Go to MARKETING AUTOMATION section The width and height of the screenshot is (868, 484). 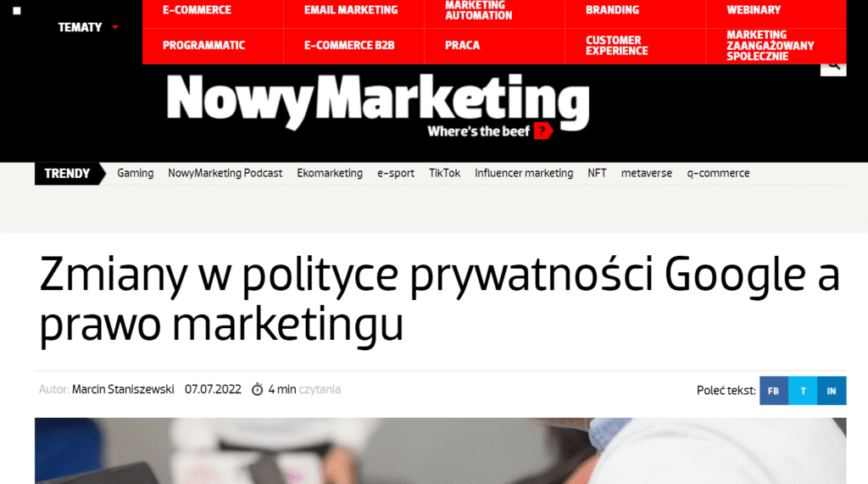478,10
